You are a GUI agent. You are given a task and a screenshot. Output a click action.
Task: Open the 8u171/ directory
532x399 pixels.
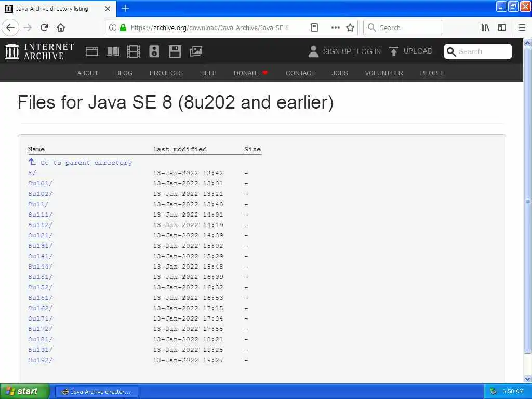[41, 318]
